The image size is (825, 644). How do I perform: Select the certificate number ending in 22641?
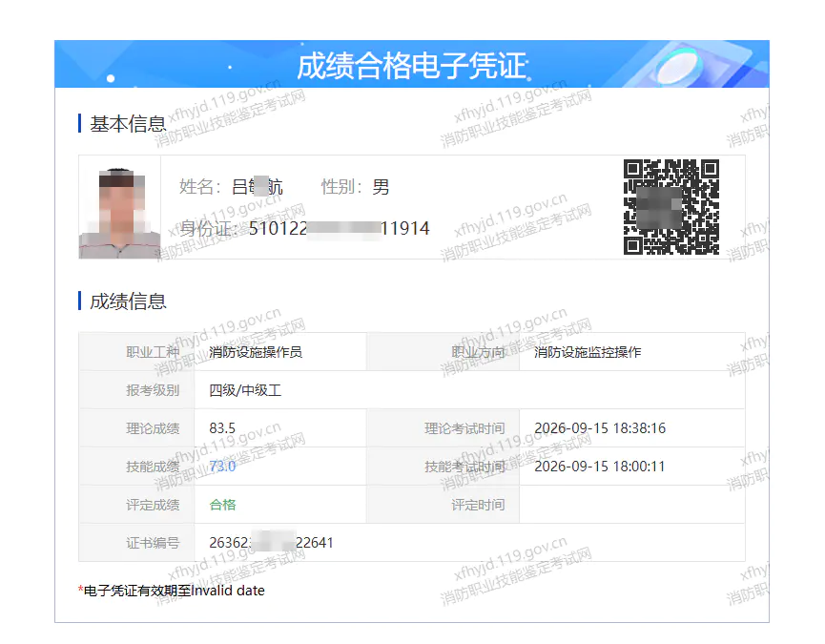coord(272,543)
